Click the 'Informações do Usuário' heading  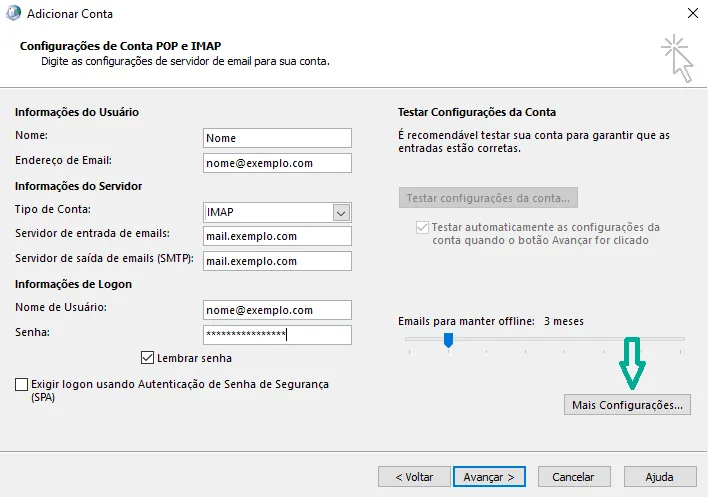(77, 112)
